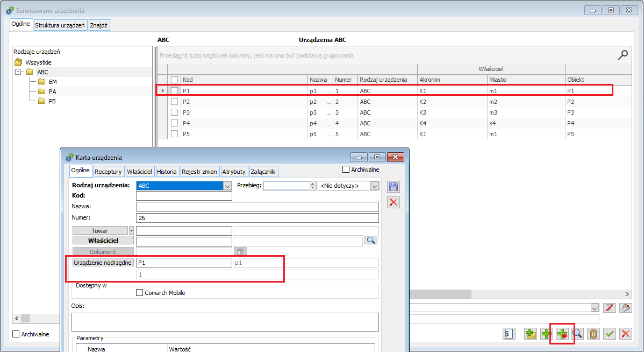Switch to the Znajdź tab

pyautogui.click(x=98, y=25)
